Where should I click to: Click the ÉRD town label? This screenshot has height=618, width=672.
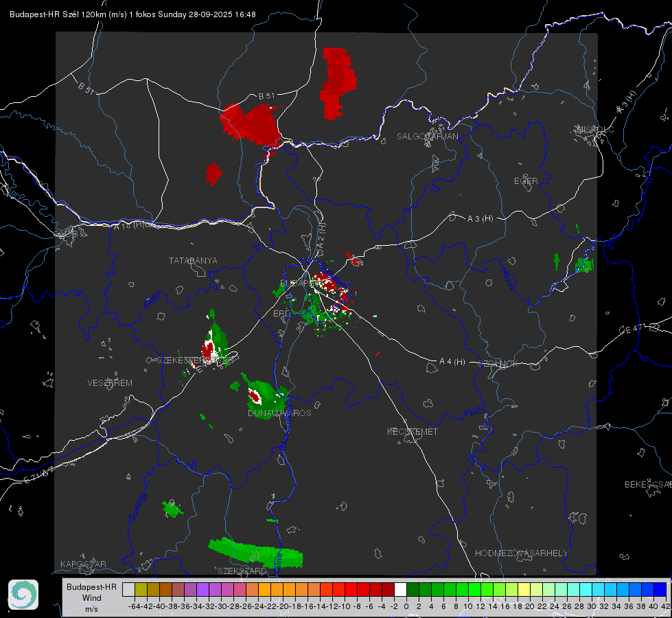pyautogui.click(x=281, y=314)
